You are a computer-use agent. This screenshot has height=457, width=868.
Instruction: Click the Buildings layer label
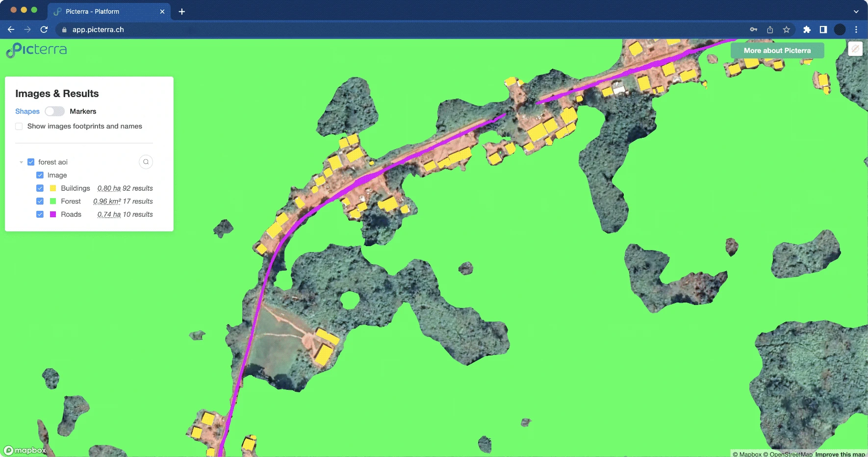pyautogui.click(x=76, y=188)
